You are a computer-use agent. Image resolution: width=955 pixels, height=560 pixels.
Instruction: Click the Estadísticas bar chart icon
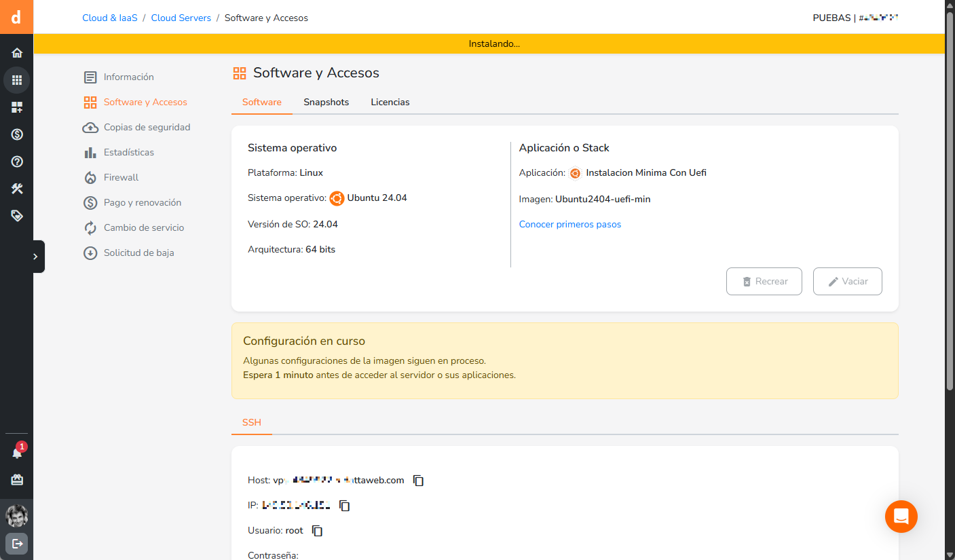tap(90, 153)
